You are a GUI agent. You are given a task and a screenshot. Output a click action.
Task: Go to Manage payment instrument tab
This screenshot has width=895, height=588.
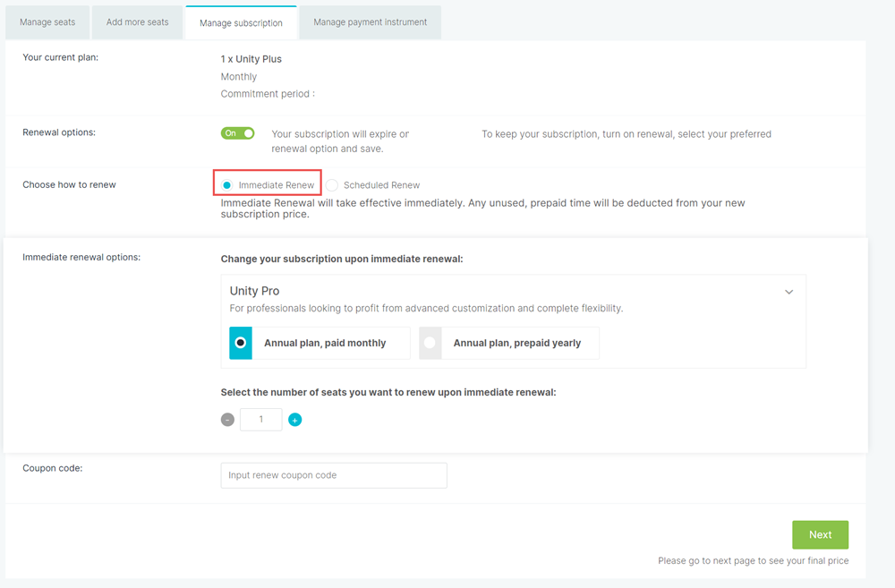[x=370, y=22]
